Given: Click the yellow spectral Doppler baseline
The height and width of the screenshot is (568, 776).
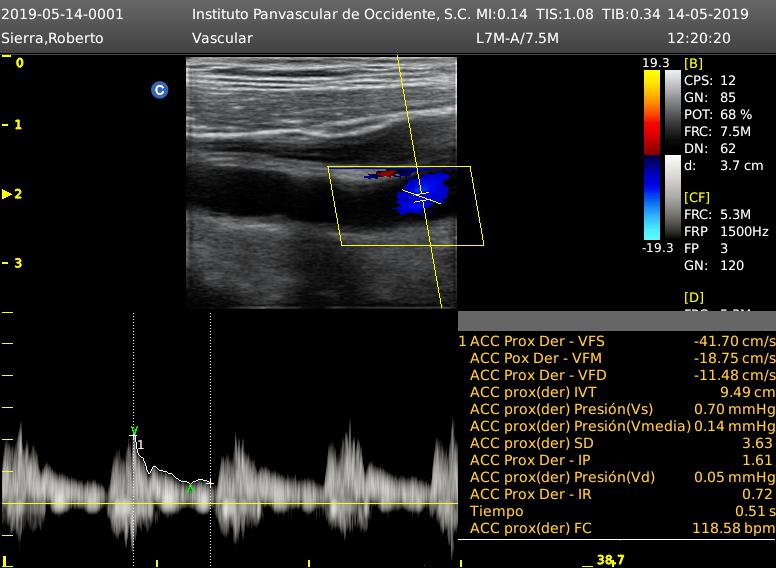Looking at the screenshot, I should (230, 504).
